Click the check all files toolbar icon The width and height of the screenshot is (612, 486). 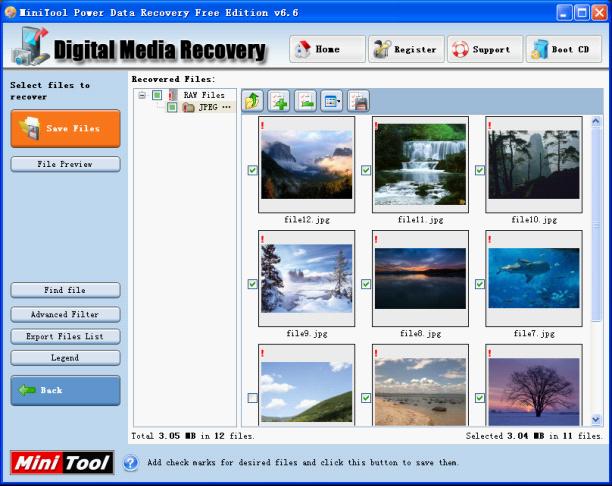coord(279,101)
